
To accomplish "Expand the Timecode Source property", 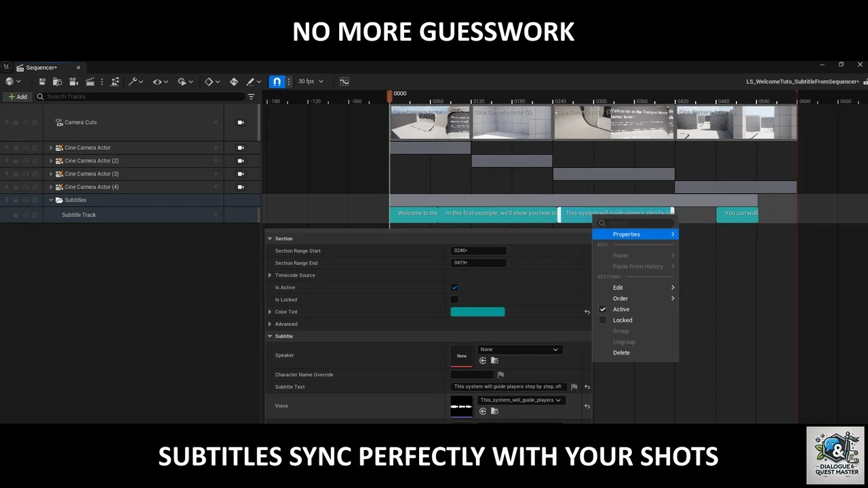I will [x=270, y=275].
